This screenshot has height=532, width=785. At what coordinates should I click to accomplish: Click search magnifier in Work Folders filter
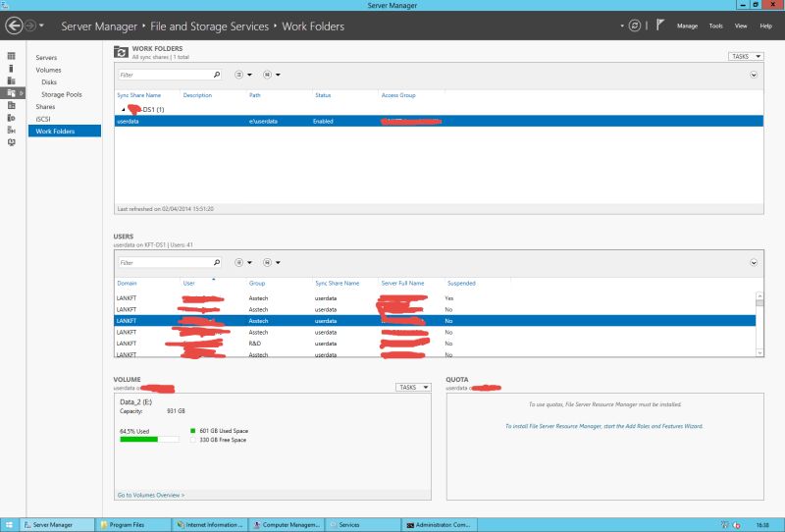click(x=217, y=75)
